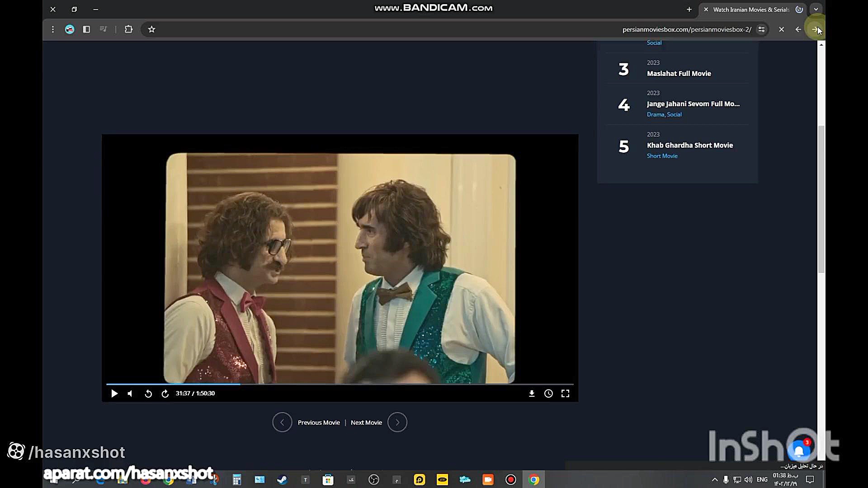Open the Previous Movie link

point(319,422)
